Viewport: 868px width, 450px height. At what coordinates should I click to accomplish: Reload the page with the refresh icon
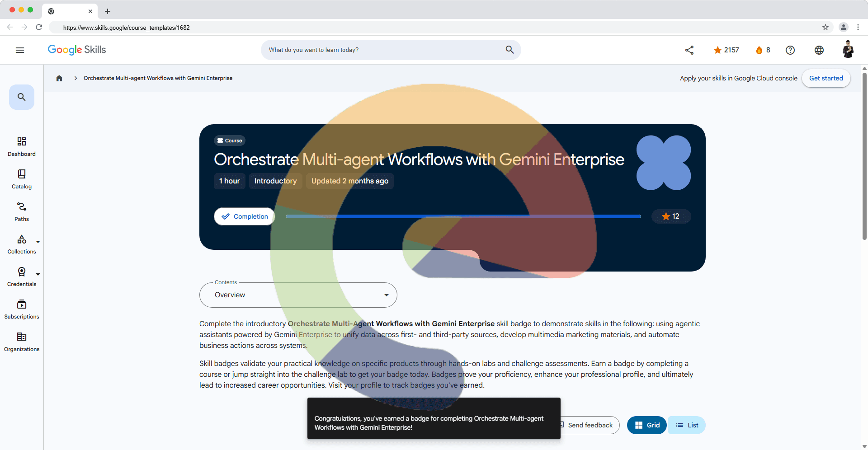coord(39,27)
